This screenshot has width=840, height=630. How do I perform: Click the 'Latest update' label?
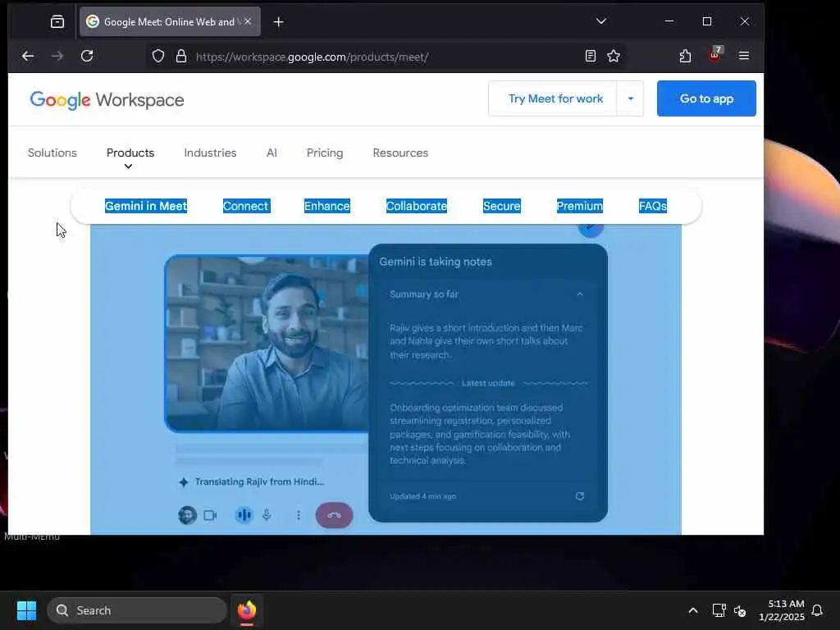[x=488, y=383]
